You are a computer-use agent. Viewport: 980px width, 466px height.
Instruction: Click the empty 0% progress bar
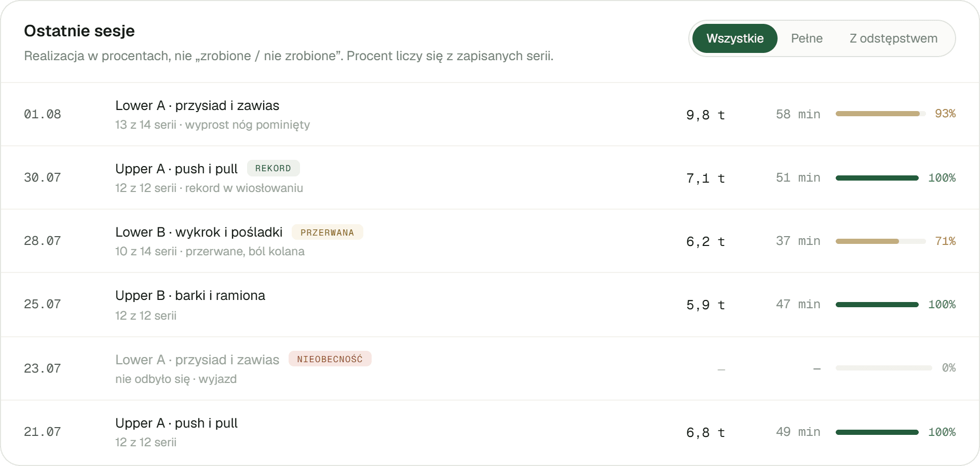coord(883,368)
